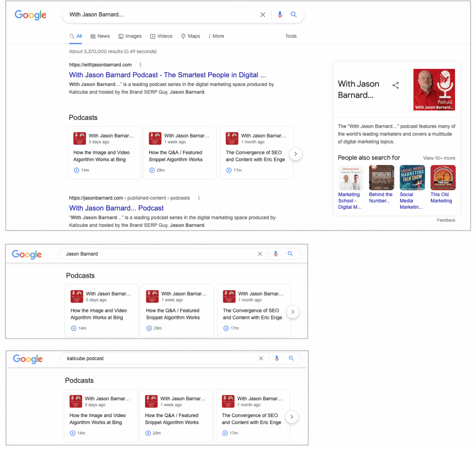The height and width of the screenshot is (451, 476).
Task: Click the magnifier icon in the "Jason Barnard" search bar
Action: 290,254
